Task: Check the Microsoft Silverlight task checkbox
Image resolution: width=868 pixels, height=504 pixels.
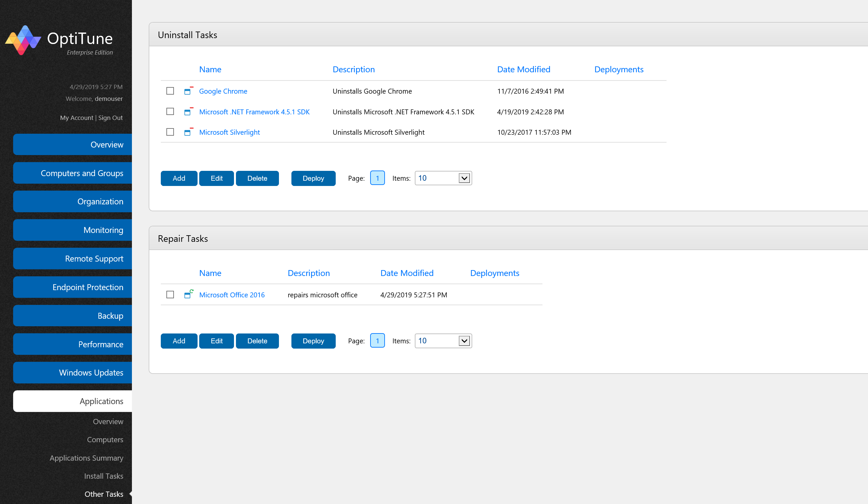Action: click(170, 132)
